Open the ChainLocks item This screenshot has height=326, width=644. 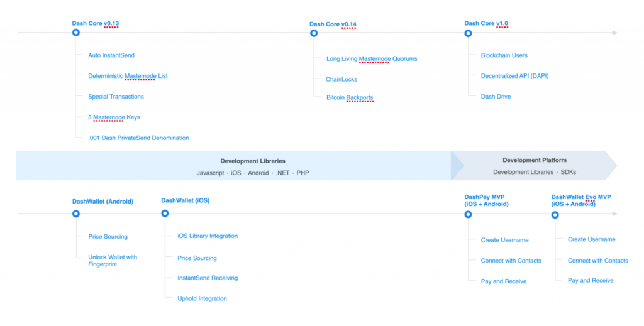click(x=341, y=80)
